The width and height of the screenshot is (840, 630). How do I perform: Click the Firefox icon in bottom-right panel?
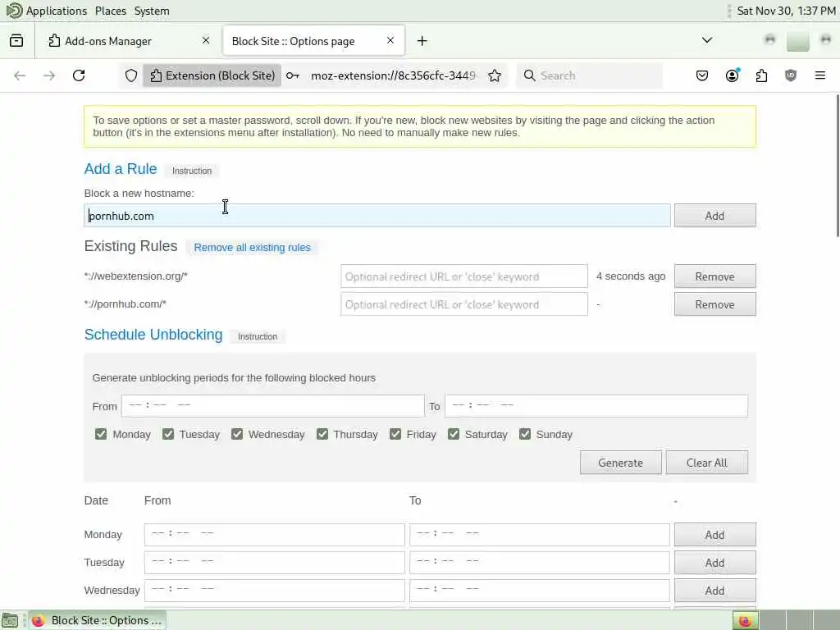(x=745, y=621)
